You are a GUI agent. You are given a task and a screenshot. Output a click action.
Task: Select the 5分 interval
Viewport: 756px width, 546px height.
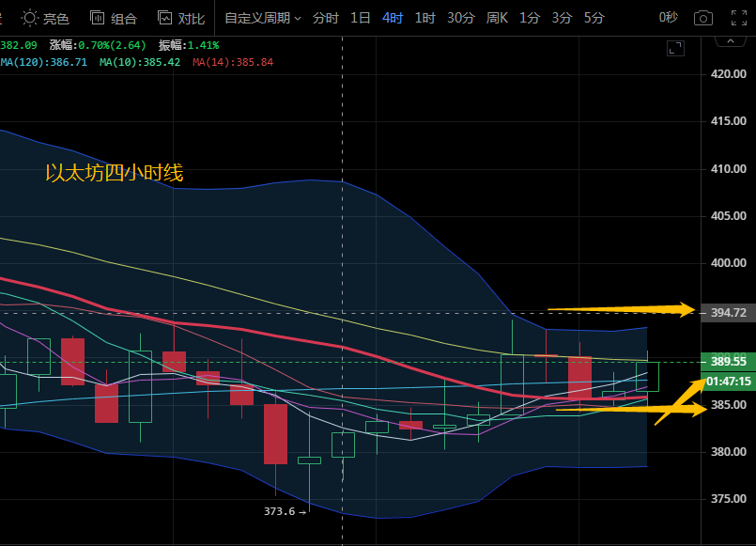tap(594, 18)
